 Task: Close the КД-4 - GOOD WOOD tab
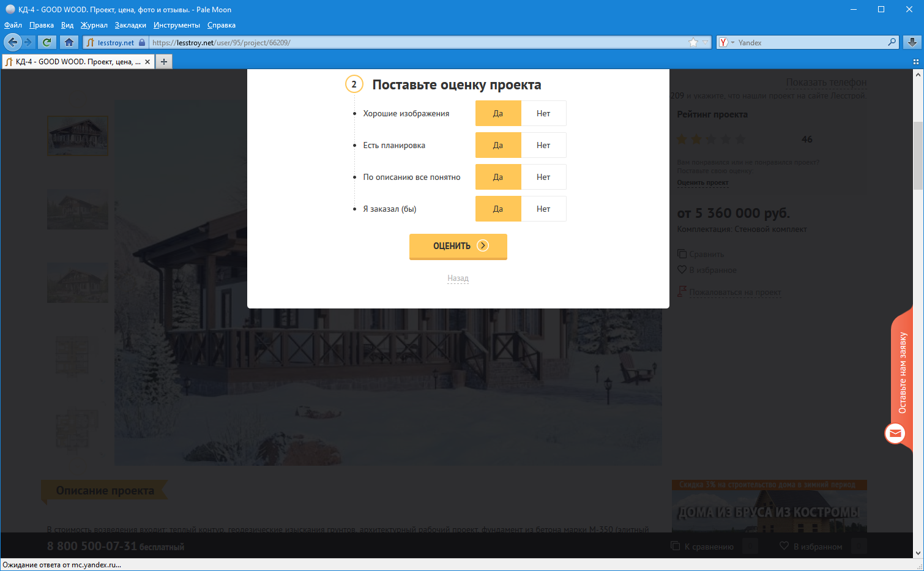147,62
